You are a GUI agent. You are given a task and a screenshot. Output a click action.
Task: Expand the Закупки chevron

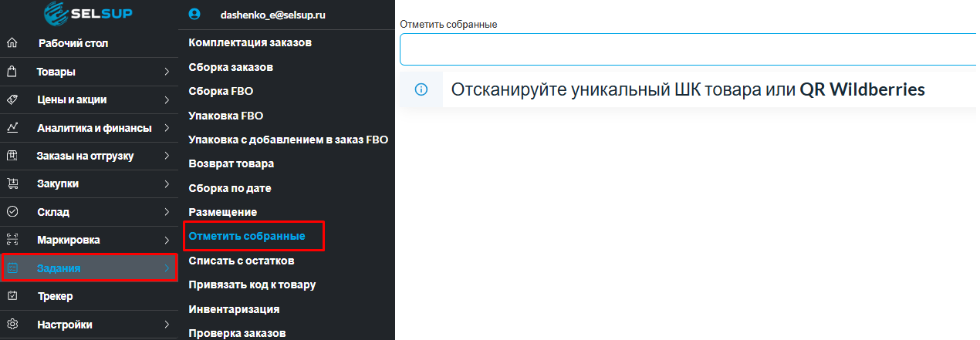pyautogui.click(x=167, y=183)
